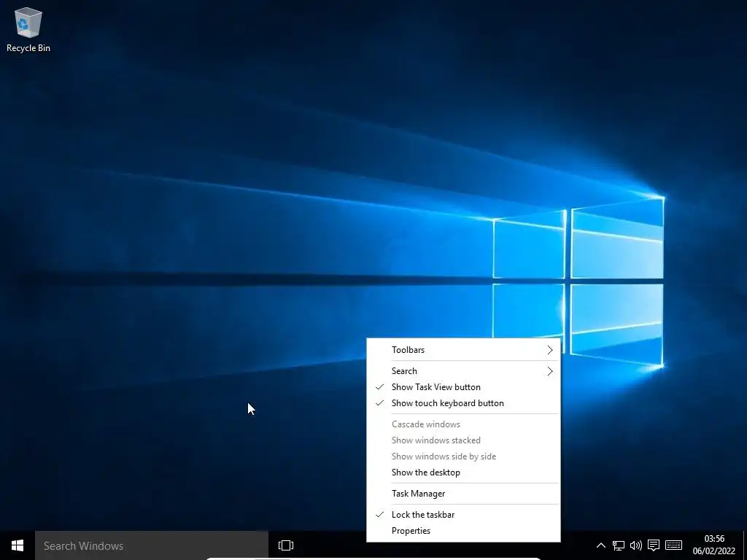Click Show desktop strip at taskbar end

click(745, 545)
